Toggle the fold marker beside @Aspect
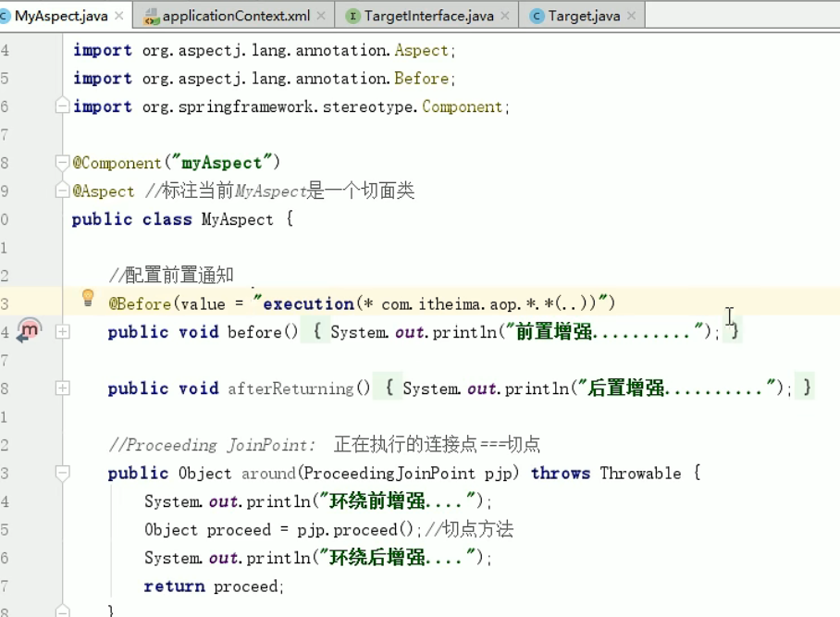840x617 pixels. (x=62, y=191)
